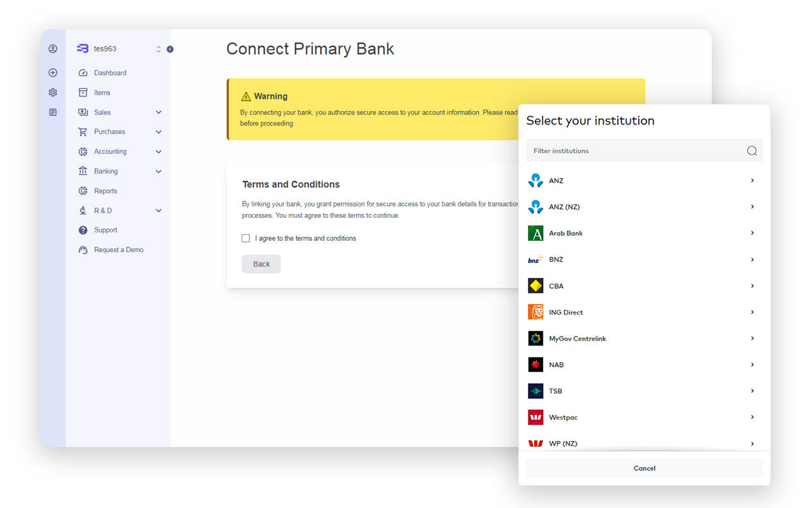Image resolution: width=812 pixels, height=508 pixels.
Task: Click the Support question mark icon
Action: point(83,231)
